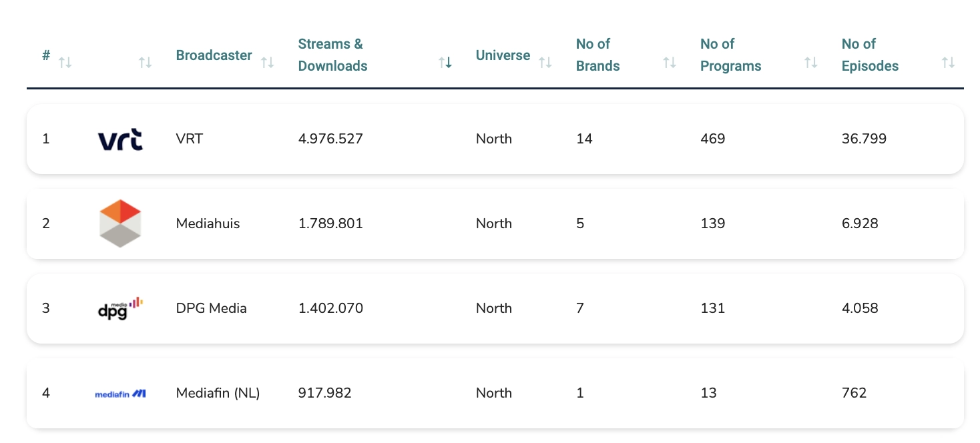Click the Mediahuis broadcaster name
980x443 pixels.
(x=208, y=224)
